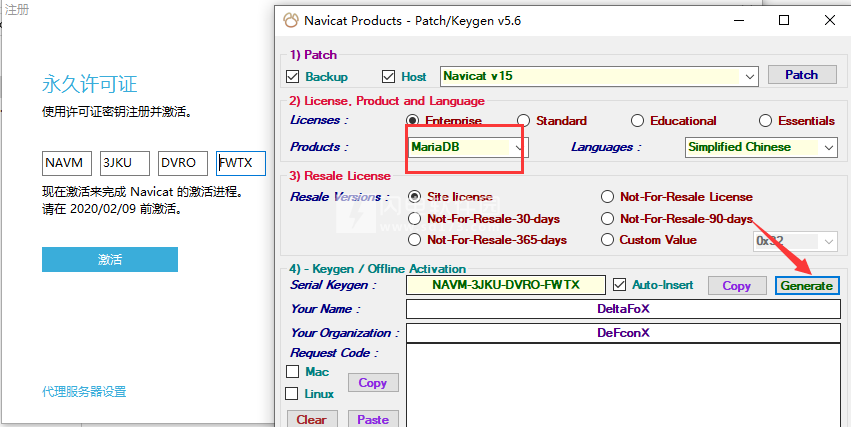
Task: Open the Products MariaDB dropdown
Action: point(467,147)
